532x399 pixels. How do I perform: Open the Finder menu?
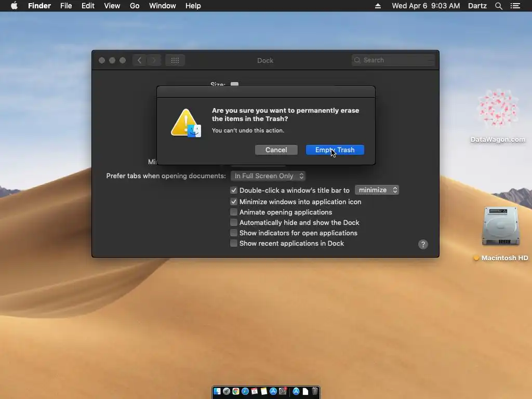tap(39, 6)
